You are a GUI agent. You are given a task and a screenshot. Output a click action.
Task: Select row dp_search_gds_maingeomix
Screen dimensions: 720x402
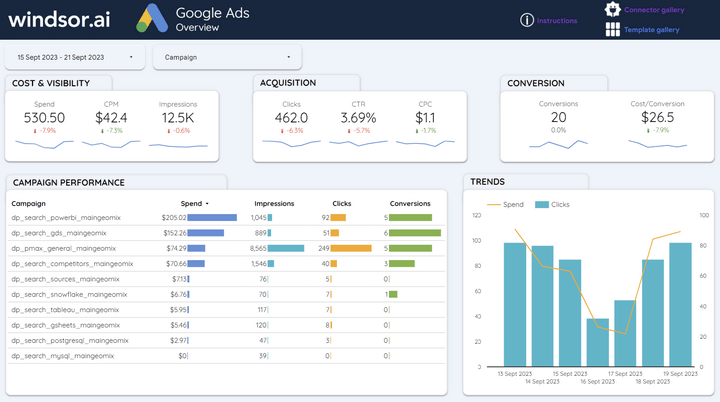point(226,233)
